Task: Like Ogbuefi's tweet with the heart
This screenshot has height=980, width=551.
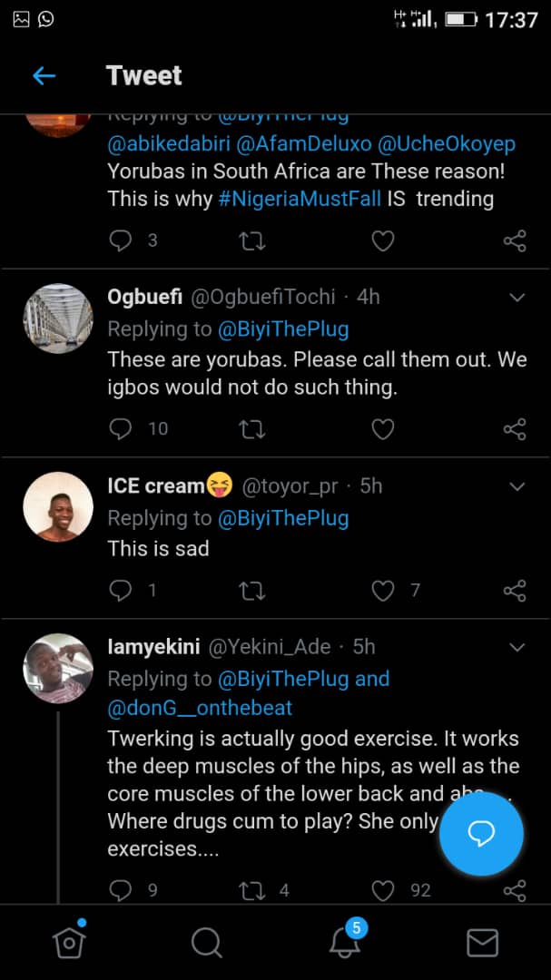Action: (x=383, y=429)
